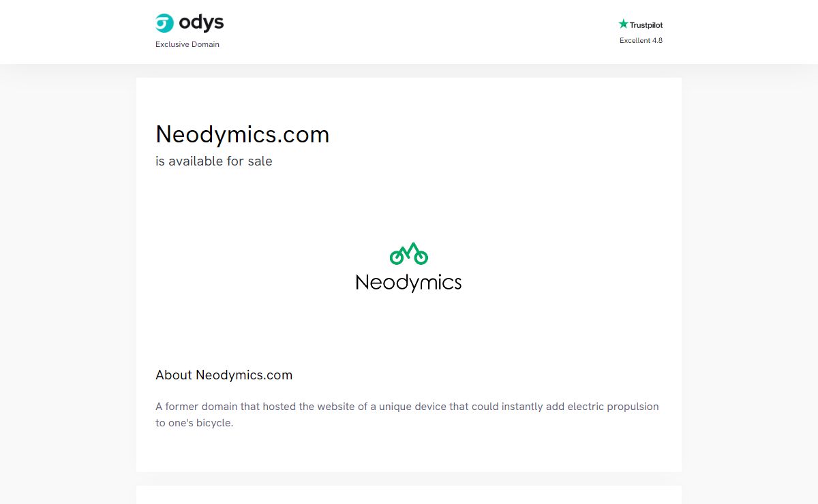Select the Exclusive Domain label

click(x=187, y=44)
